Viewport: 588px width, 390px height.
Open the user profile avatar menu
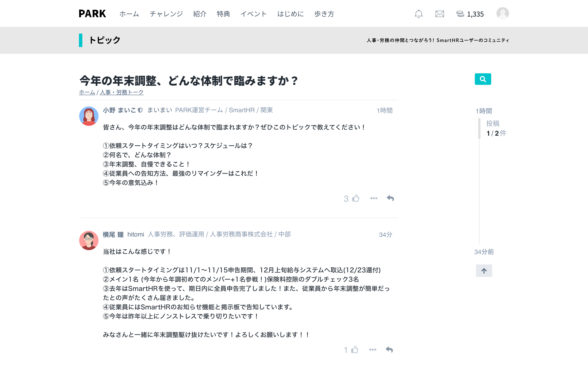point(503,13)
